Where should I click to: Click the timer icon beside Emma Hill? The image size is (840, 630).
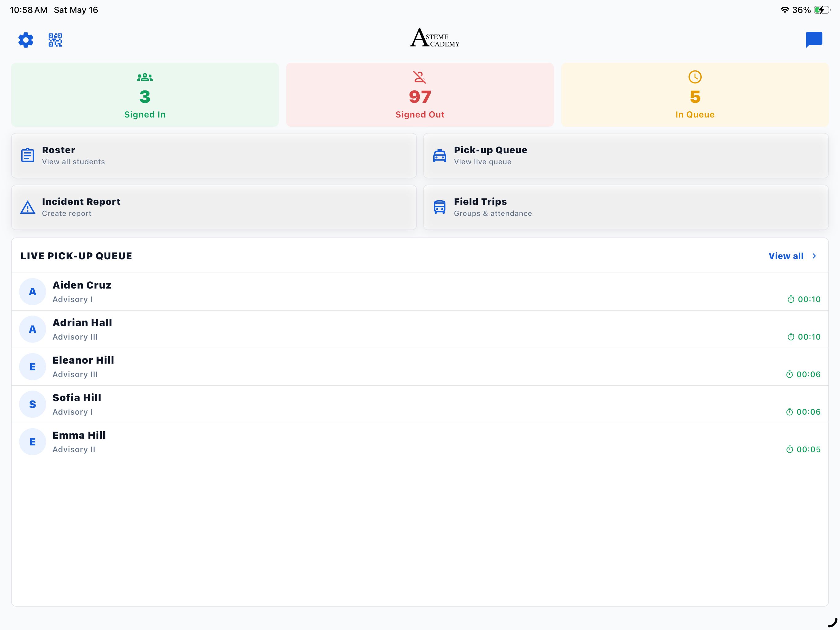click(790, 450)
